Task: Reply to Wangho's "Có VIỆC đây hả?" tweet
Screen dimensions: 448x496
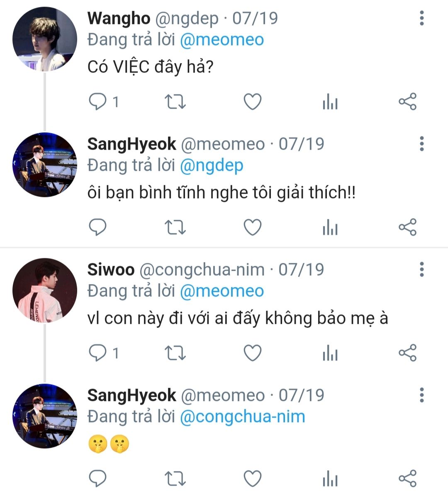Action: (98, 102)
